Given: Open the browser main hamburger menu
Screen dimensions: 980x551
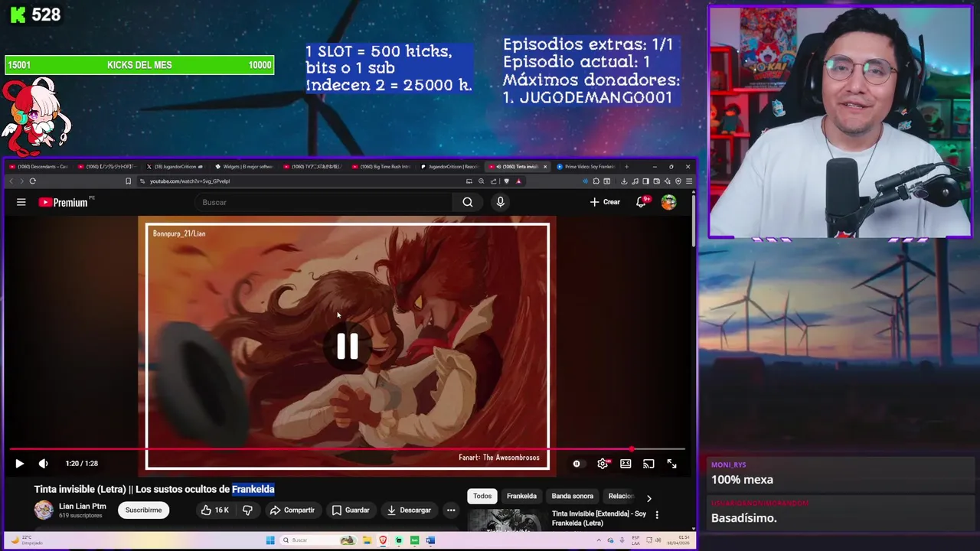Looking at the screenshot, I should pos(689,181).
